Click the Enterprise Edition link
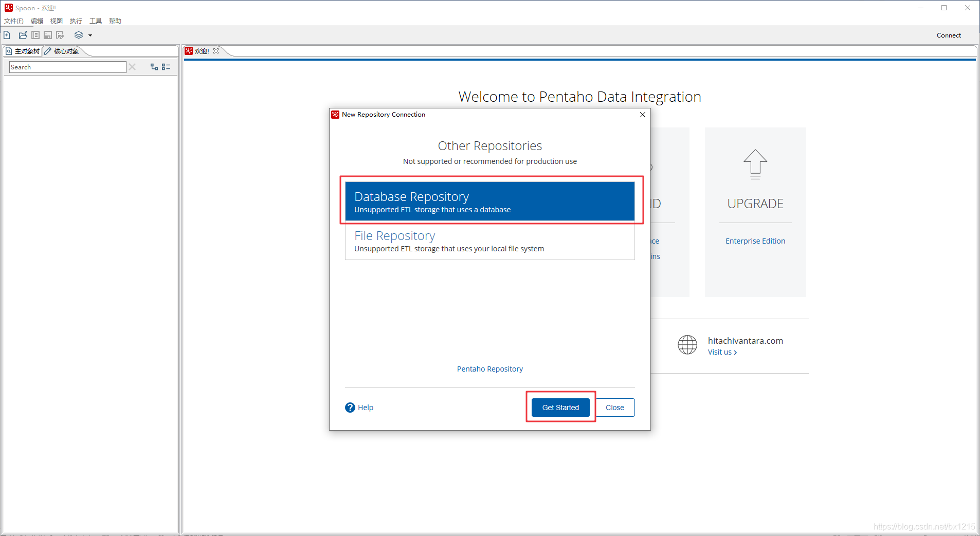Image resolution: width=980 pixels, height=536 pixels. tap(755, 241)
